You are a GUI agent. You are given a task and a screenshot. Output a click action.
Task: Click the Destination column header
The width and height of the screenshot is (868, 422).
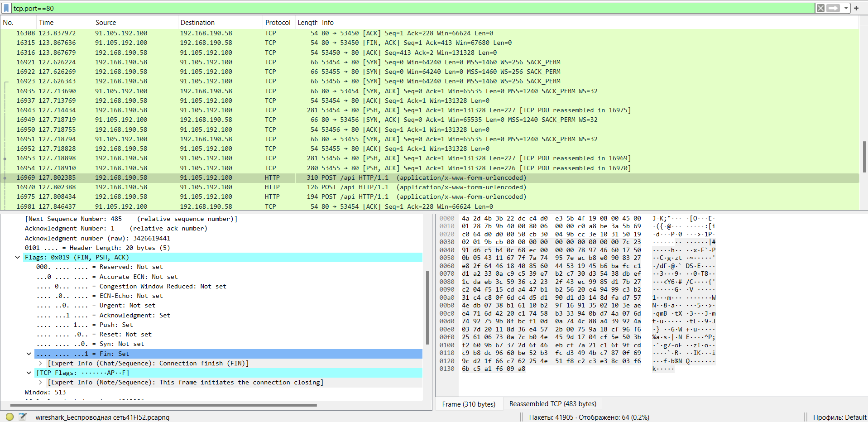[197, 23]
